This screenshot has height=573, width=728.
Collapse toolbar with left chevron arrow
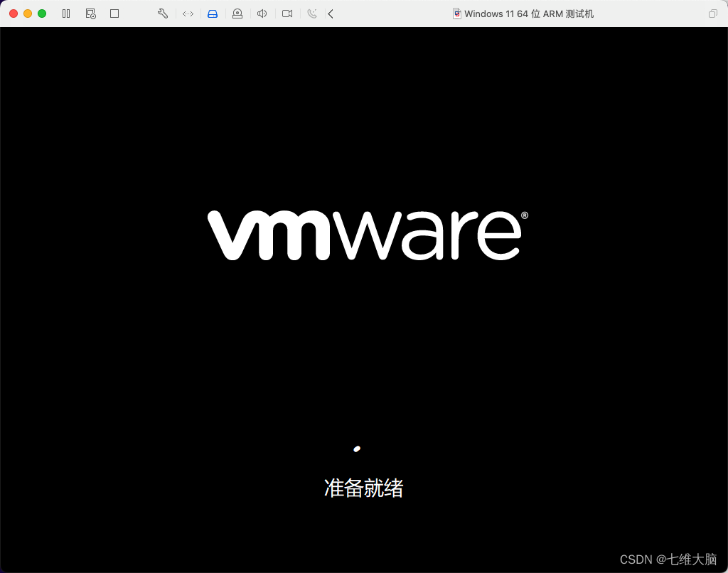tap(331, 14)
